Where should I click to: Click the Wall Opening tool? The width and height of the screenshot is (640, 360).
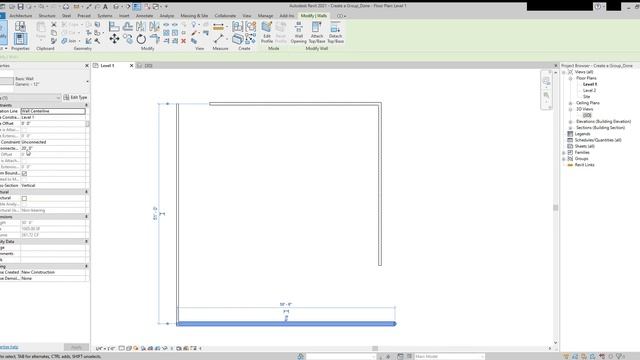[x=298, y=33]
